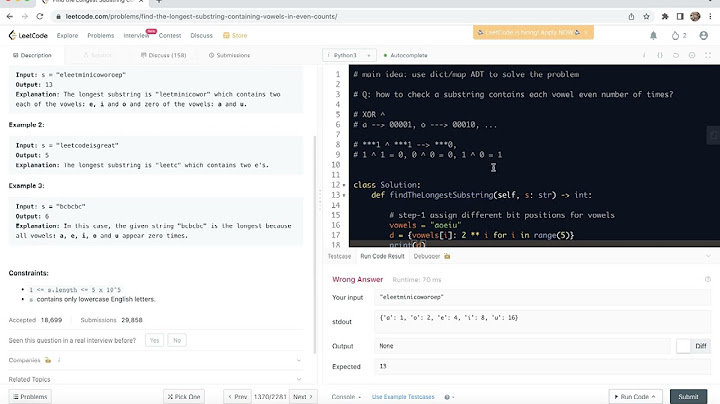Go to the Prev problem

click(x=238, y=397)
